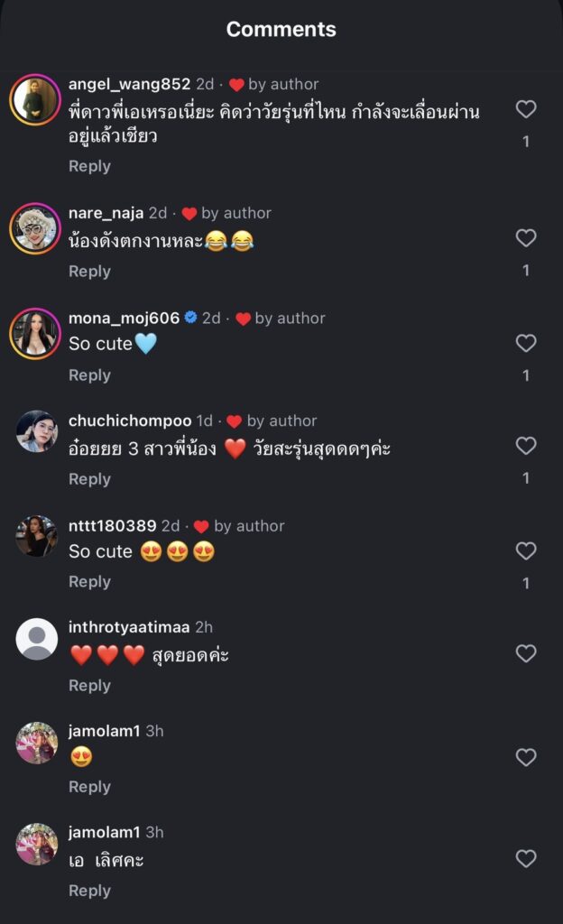Reply to nare_naja's comment
563x924 pixels.
(89, 272)
